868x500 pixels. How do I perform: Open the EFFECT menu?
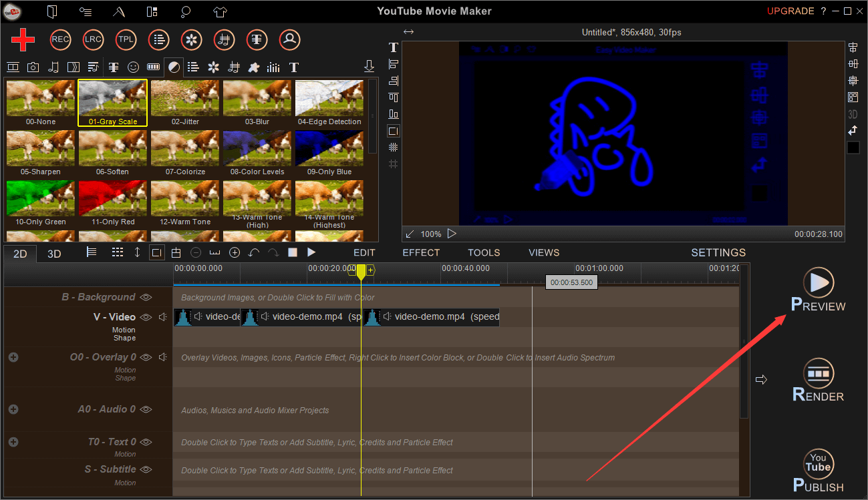pyautogui.click(x=421, y=252)
